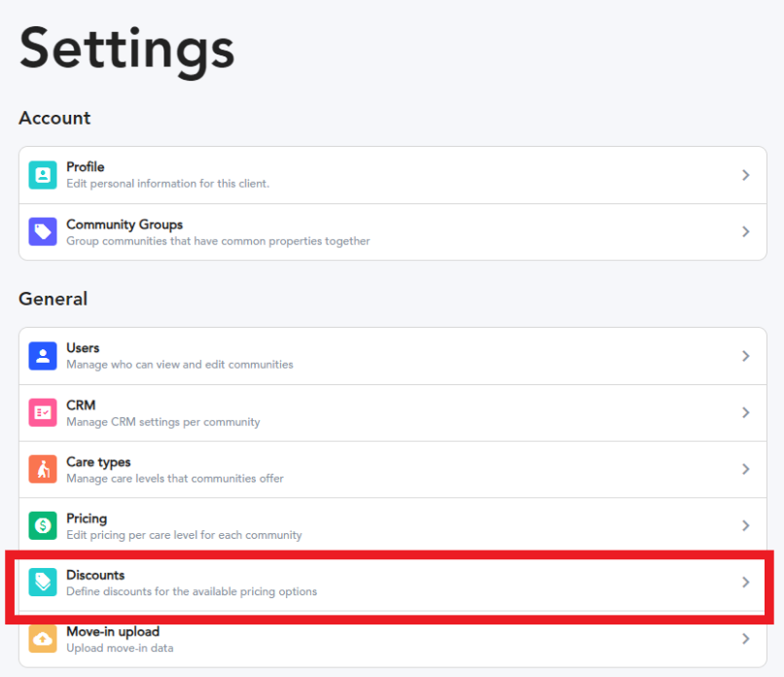This screenshot has width=784, height=677.
Task: Expand the Users row chevron
Action: (x=745, y=356)
